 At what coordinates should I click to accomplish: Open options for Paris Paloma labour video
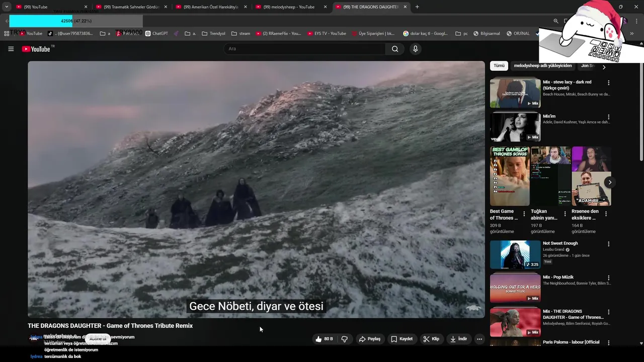tap(608, 343)
